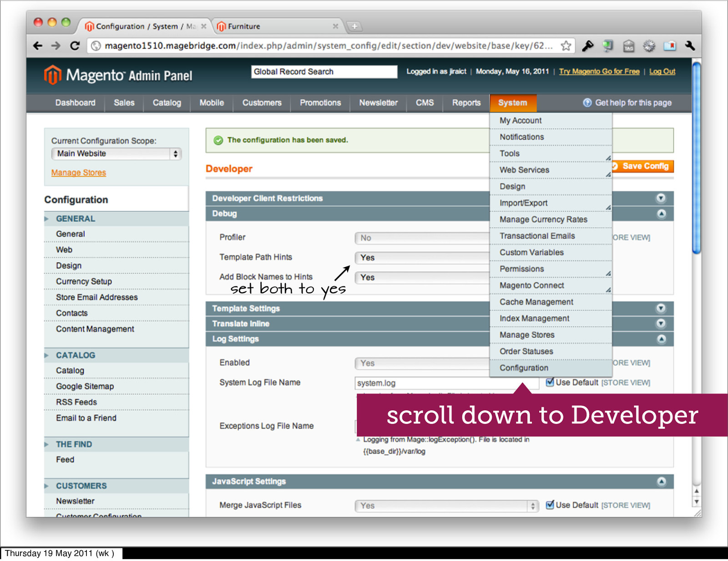728x561 pixels.
Task: Open the Profiler dropdown
Action: pyautogui.click(x=422, y=238)
